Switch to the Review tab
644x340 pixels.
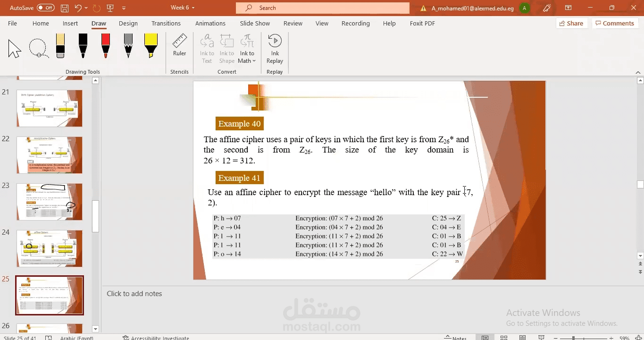coord(293,23)
